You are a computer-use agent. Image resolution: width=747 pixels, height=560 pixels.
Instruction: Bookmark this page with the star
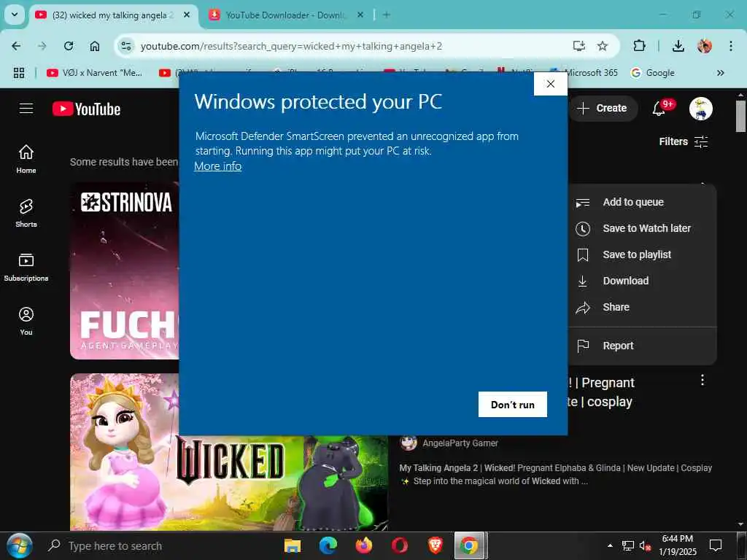(x=603, y=46)
